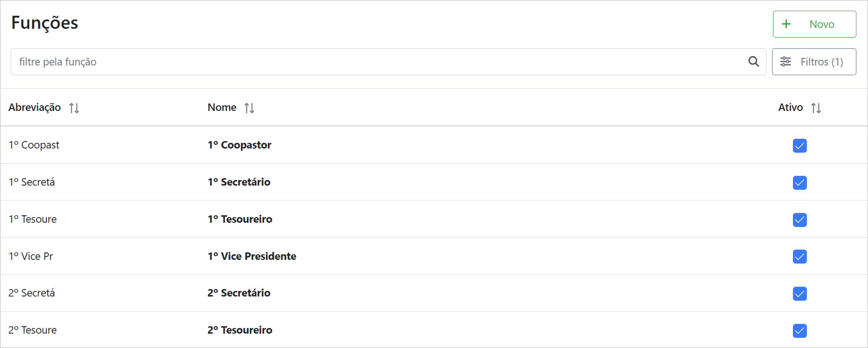The image size is (868, 348).
Task: Open the Filtros (1) panel
Action: click(814, 62)
